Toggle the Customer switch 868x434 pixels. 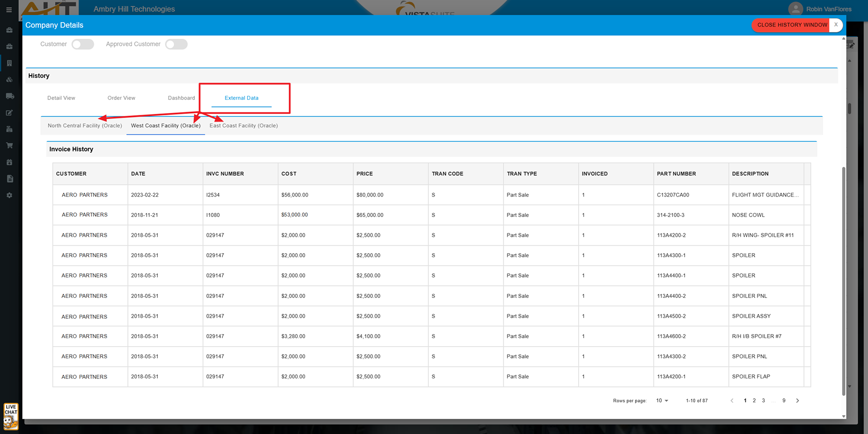coord(83,44)
